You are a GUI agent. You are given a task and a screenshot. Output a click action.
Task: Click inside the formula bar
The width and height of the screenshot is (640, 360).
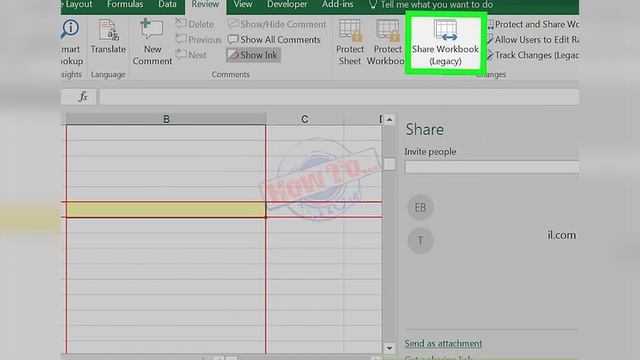(339, 97)
